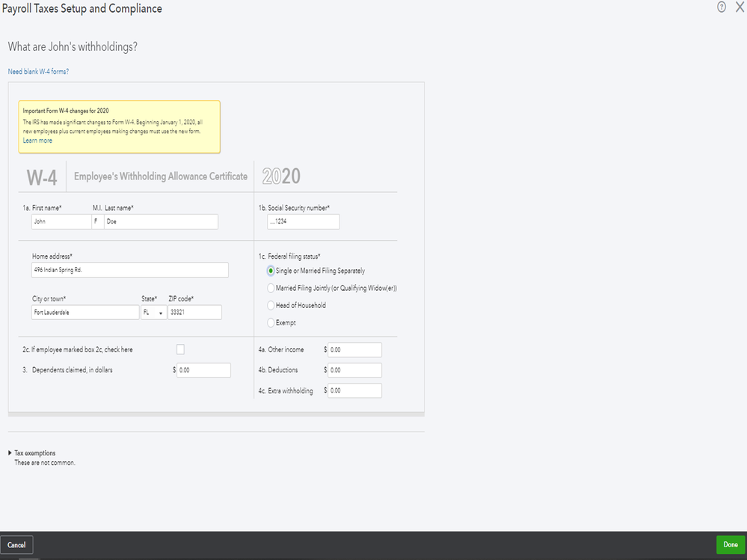Edit the First name field

tap(61, 221)
